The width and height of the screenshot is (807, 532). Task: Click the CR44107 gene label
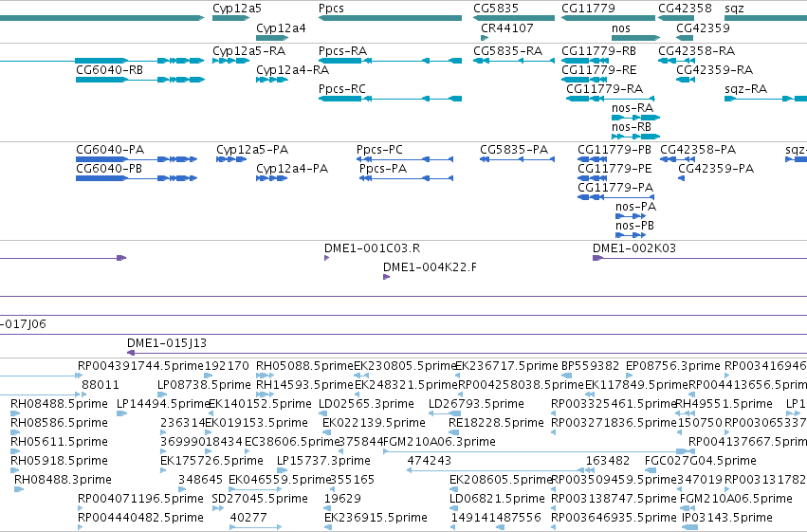click(507, 28)
